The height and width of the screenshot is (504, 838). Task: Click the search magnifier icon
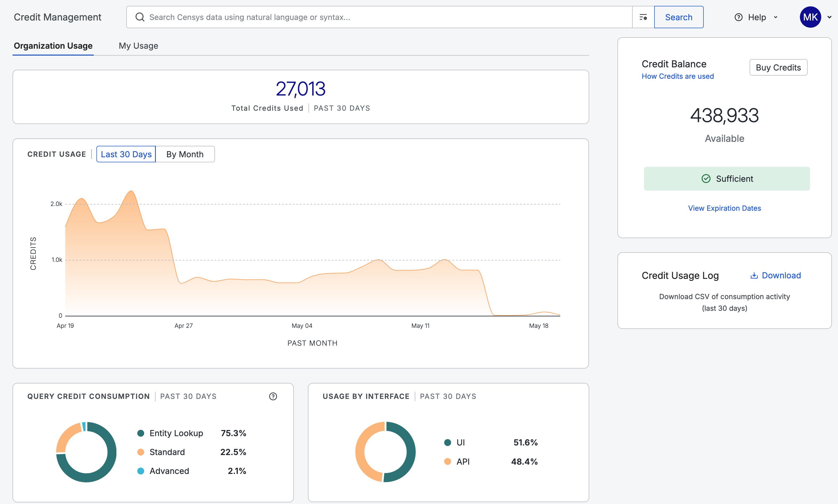click(x=140, y=17)
